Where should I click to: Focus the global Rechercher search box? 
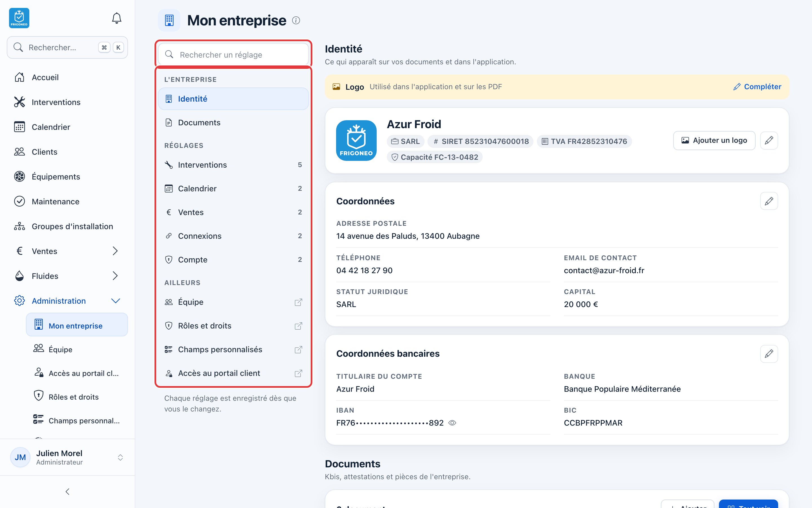(x=67, y=47)
